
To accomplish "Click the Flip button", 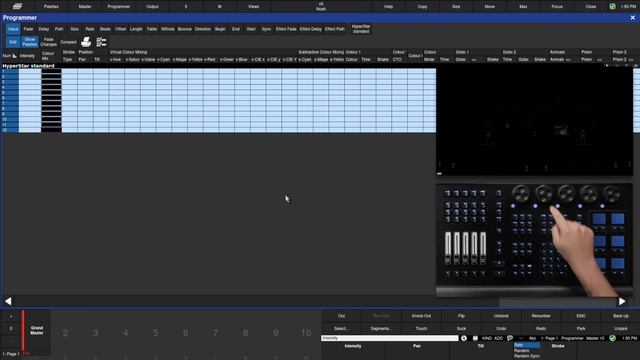I will click(x=461, y=316).
